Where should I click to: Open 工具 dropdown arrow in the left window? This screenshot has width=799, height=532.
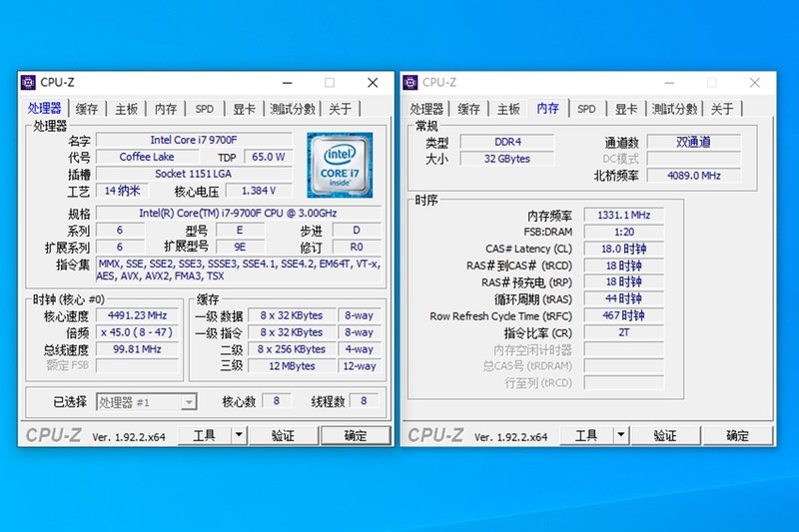(x=239, y=435)
